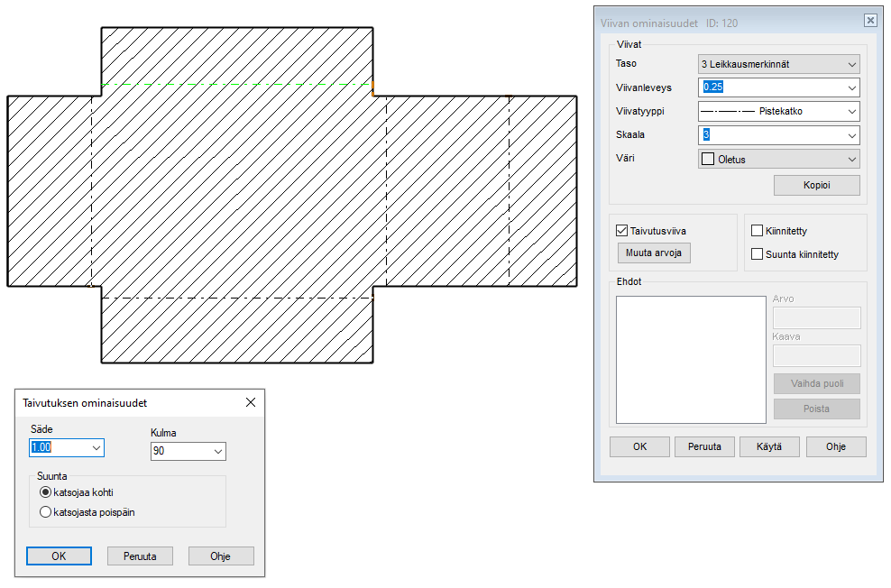This screenshot has height=588, width=891.
Task: Open the Viivatyyppi Pistekatko dropdown
Action: [851, 112]
